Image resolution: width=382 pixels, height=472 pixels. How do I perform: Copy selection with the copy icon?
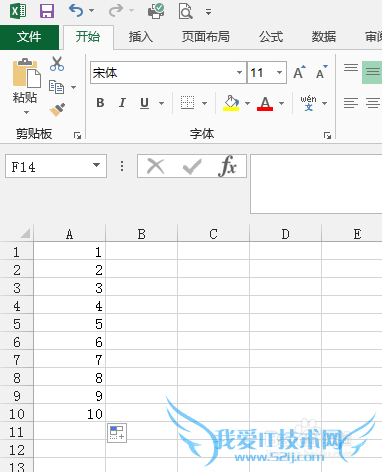[56, 87]
